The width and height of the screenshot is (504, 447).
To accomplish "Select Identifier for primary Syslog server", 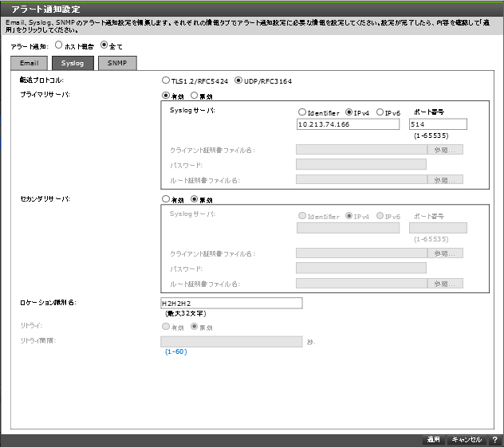I will [302, 112].
